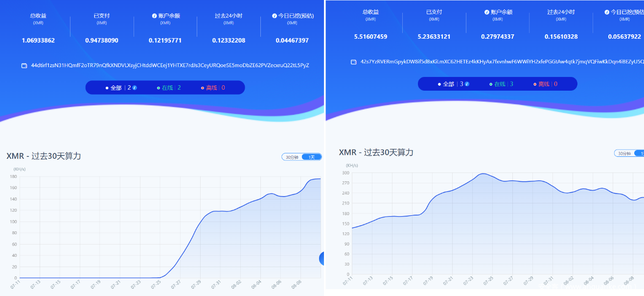
Task: Select 离线 workers tab in left dashboard
Action: click(x=211, y=88)
